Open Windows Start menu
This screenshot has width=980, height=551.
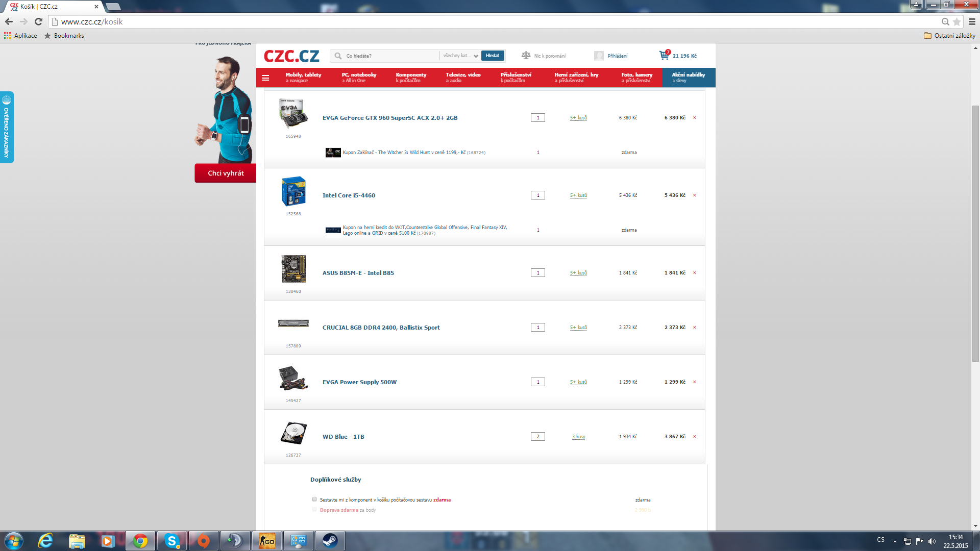pos(14,541)
